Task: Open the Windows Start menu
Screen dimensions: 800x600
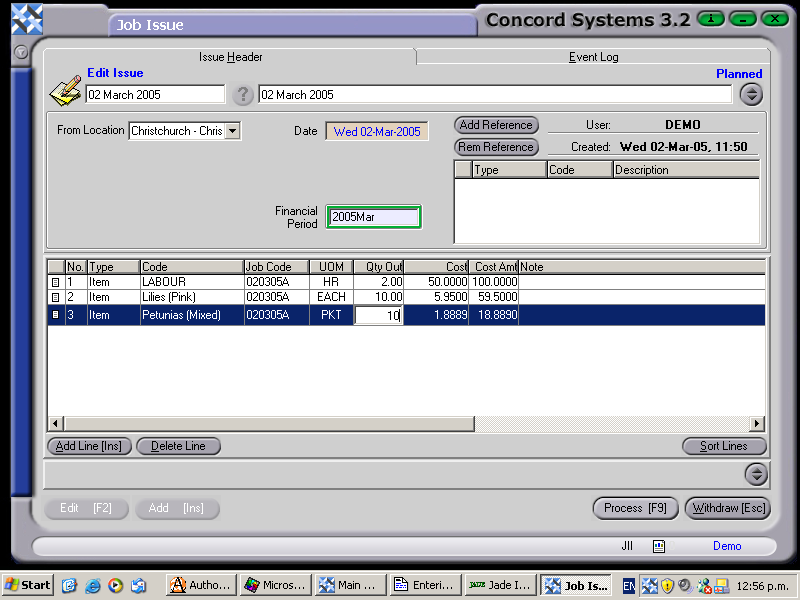Action: coord(25,585)
